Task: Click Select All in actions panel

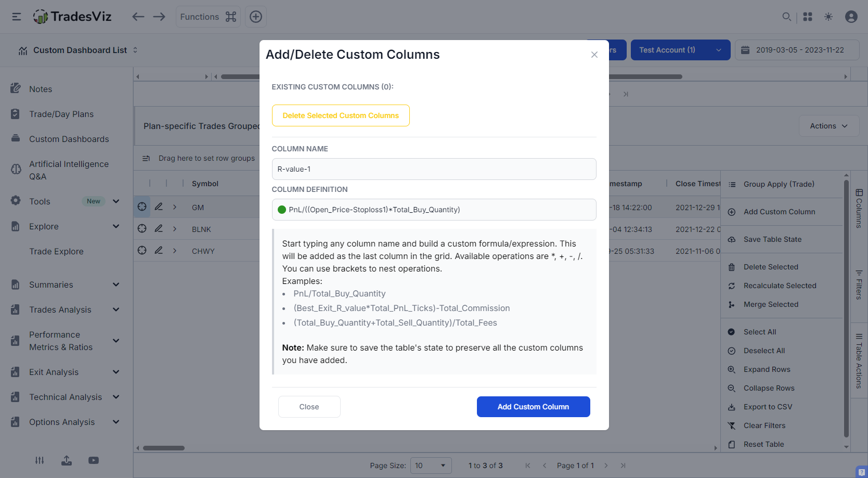Action: (759, 332)
